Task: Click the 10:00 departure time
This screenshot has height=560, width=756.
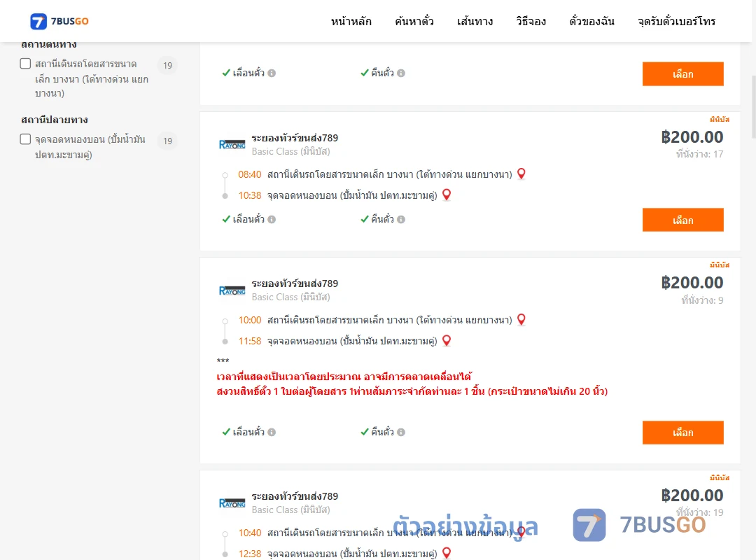Action: coord(250,321)
